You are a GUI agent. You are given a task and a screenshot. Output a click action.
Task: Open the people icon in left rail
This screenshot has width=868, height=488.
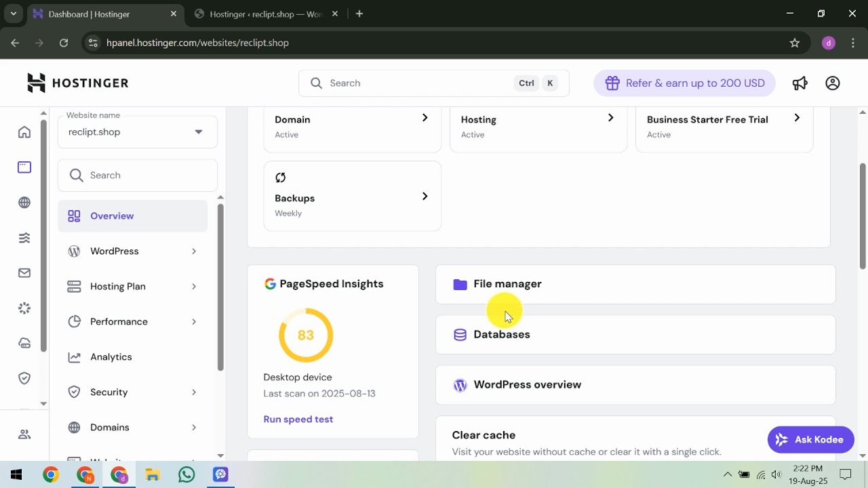pyautogui.click(x=24, y=434)
